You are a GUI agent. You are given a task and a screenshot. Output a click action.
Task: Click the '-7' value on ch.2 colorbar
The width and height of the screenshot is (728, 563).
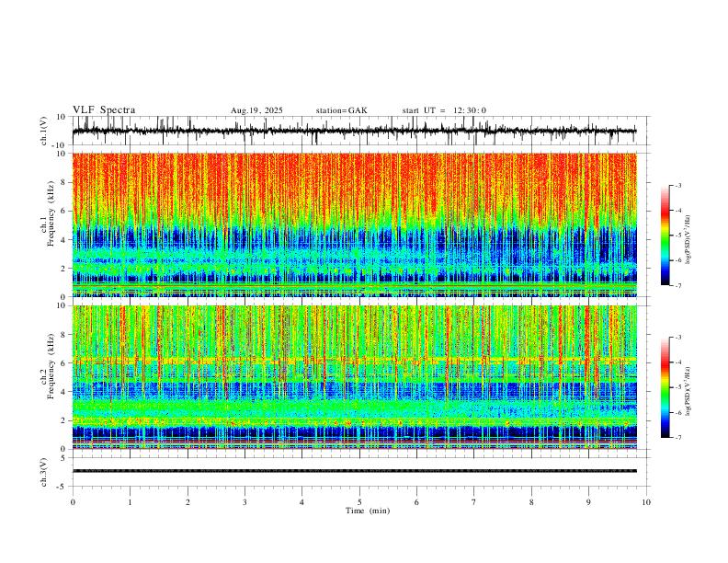(677, 437)
